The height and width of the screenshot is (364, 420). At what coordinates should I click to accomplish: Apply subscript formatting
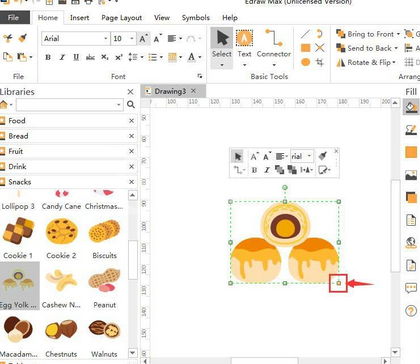105,57
